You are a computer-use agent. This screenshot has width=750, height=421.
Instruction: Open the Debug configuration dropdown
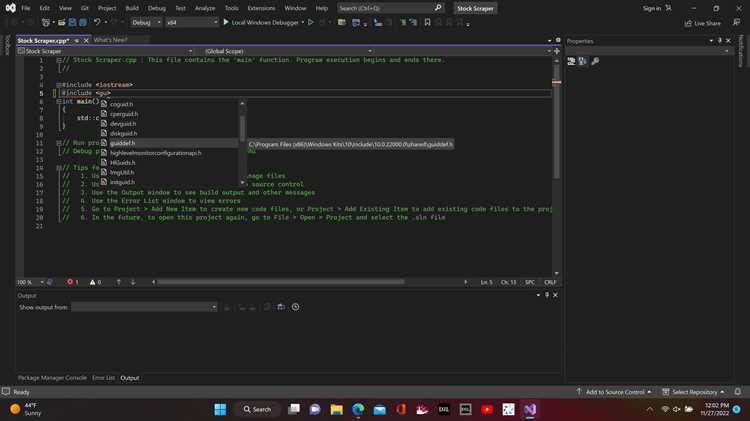coord(146,22)
